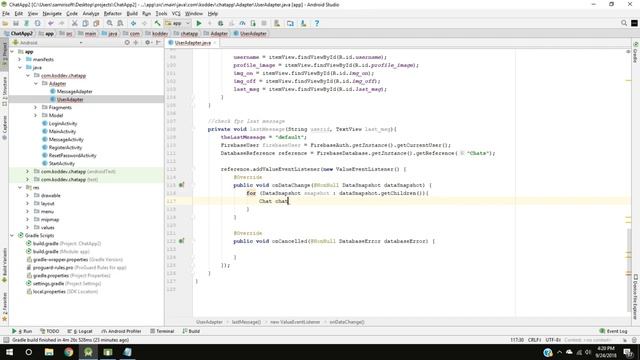640x360 pixels.
Task: Click the Replace icon next to Find
Action: coord(120,23)
